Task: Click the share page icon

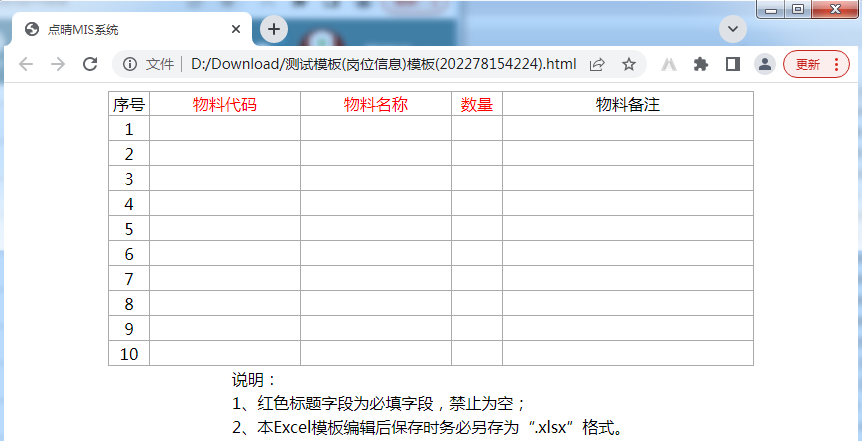Action: (x=597, y=64)
